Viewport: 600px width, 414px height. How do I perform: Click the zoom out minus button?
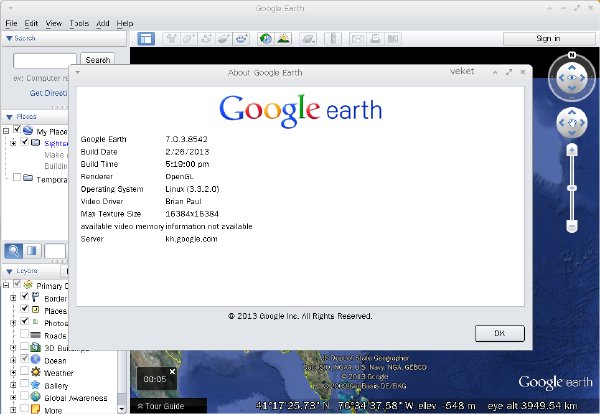click(x=572, y=227)
